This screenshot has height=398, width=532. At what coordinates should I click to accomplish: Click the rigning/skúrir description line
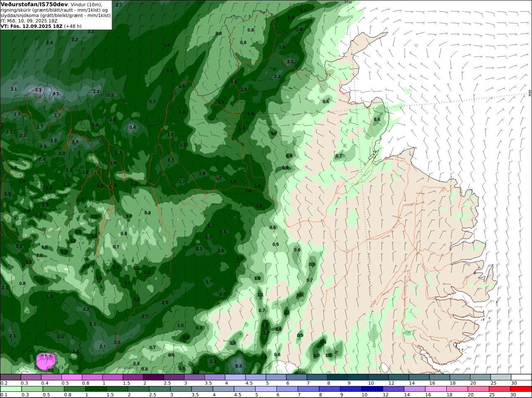(54, 10)
